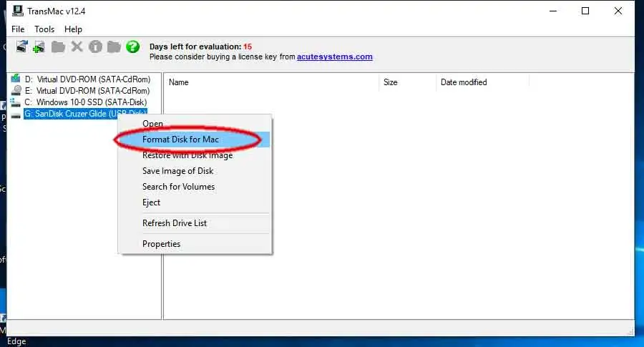Select E: Virtual DVD-ROM drive entry
The image size is (644, 347).
87,90
